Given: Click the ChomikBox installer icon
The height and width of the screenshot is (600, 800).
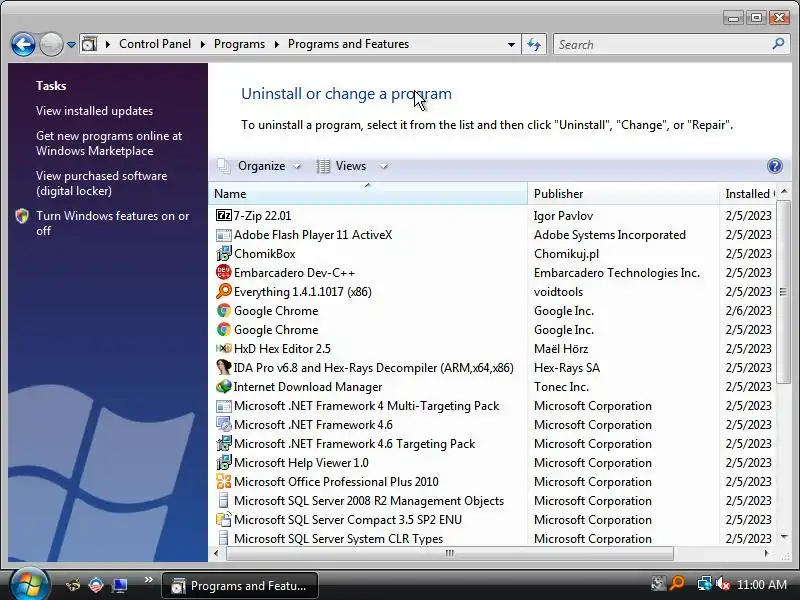Looking at the screenshot, I should click(x=223, y=254).
